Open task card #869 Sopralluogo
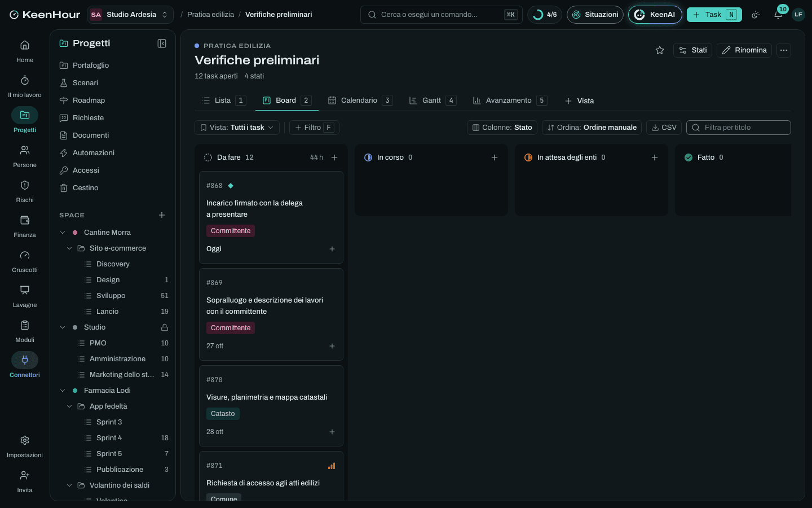This screenshot has width=812, height=508. (271, 314)
